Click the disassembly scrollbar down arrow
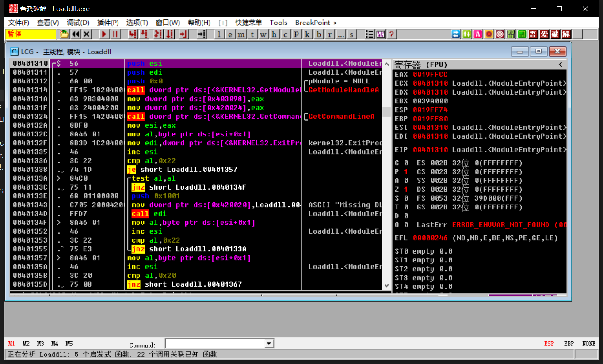603x364 pixels. click(x=386, y=286)
